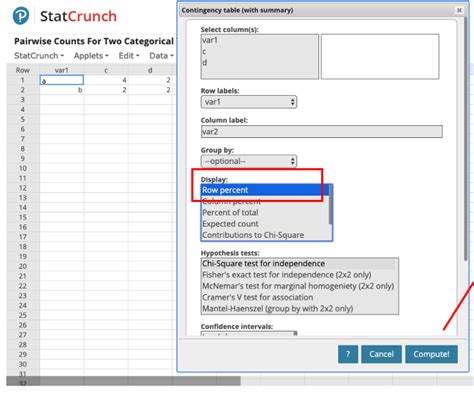The height and width of the screenshot is (399, 474).
Task: Select column c in Select columns list
Action: [260, 52]
